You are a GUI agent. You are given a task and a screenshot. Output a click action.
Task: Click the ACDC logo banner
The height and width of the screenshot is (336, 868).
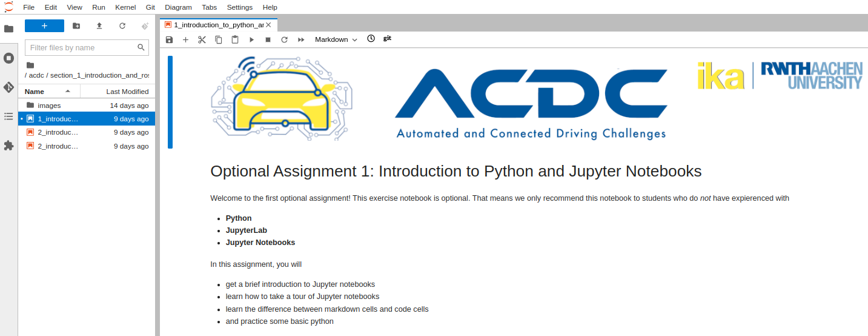tap(531, 104)
